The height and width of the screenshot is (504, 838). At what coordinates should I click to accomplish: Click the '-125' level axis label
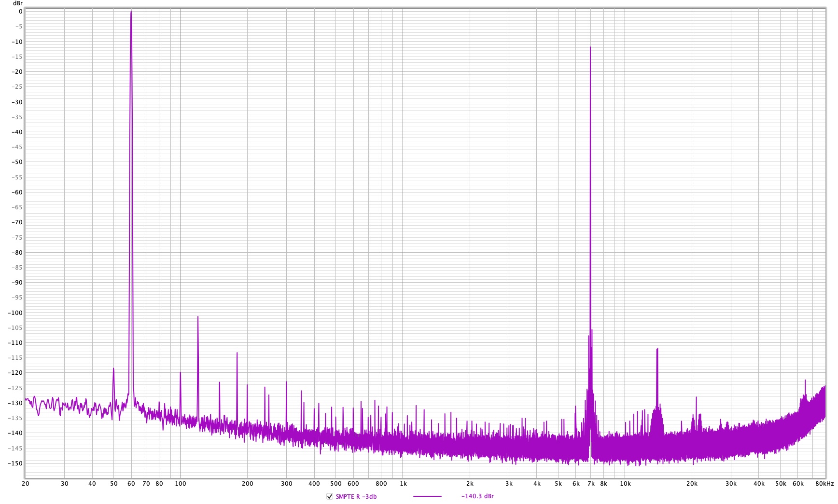[15, 388]
